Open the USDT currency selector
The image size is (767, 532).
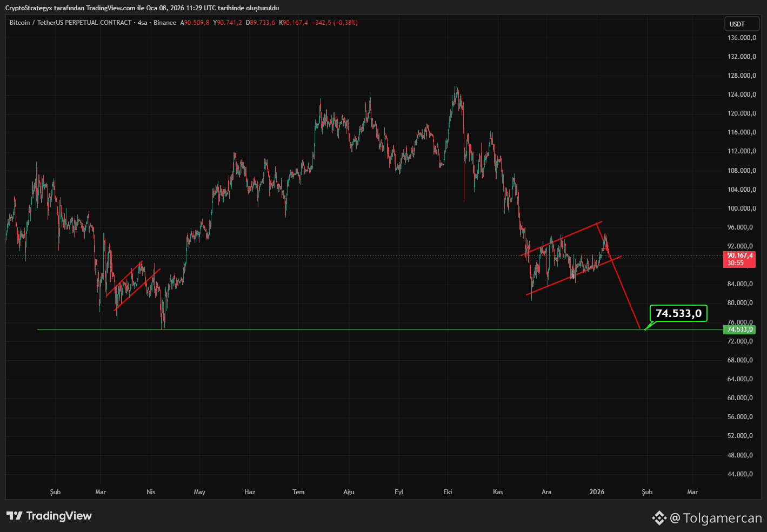coord(742,24)
